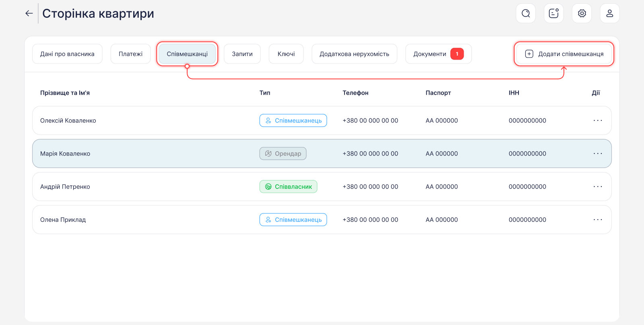Click the Дії column header
Screen dimensions: 644x325
[596, 93]
